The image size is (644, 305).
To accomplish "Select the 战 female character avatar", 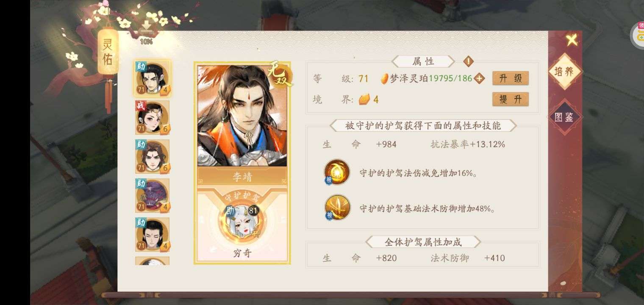I will (153, 117).
